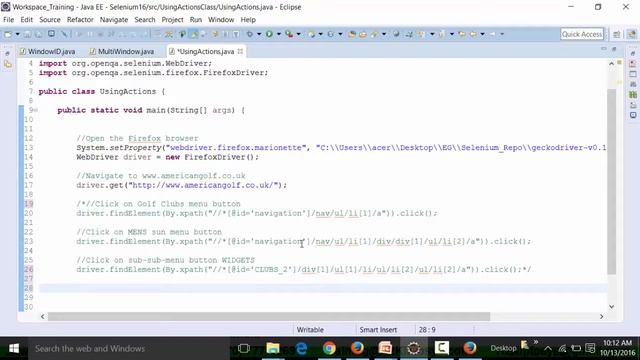Close the UsingActions.java tab
The width and height of the screenshot is (640, 360).
(x=240, y=51)
